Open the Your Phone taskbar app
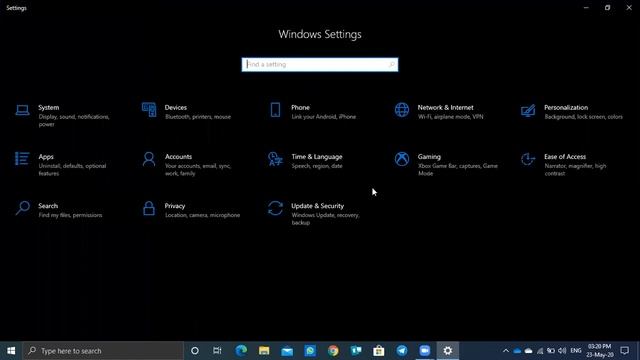640x360 pixels. click(x=356, y=351)
